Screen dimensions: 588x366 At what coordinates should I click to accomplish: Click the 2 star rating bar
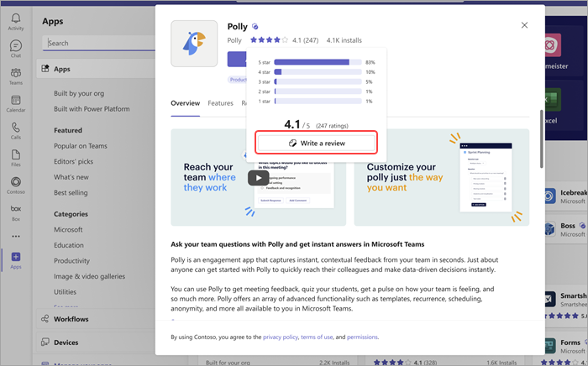pyautogui.click(x=318, y=91)
